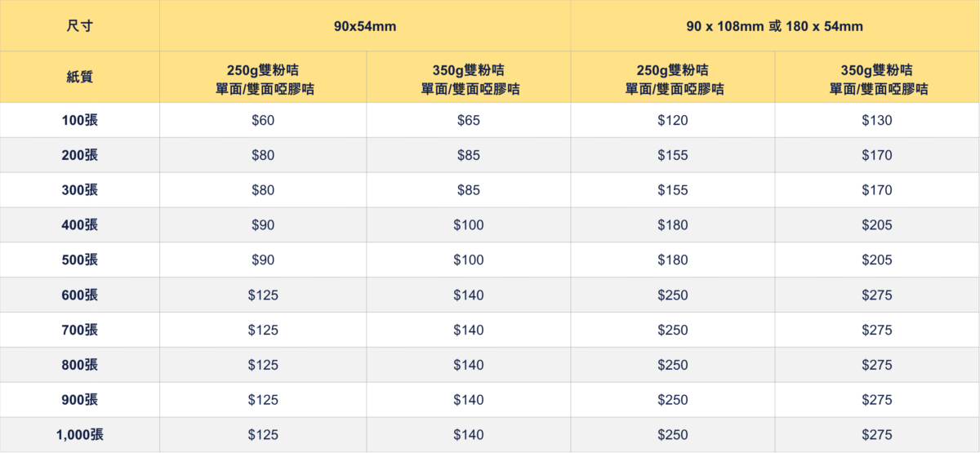Click the 500張 row label
Viewport: 980px width, 453px height.
click(79, 260)
